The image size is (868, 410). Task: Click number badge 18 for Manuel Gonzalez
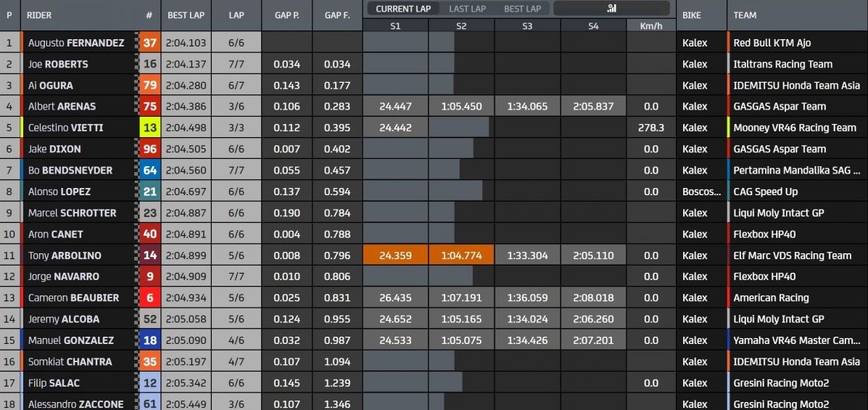150,340
